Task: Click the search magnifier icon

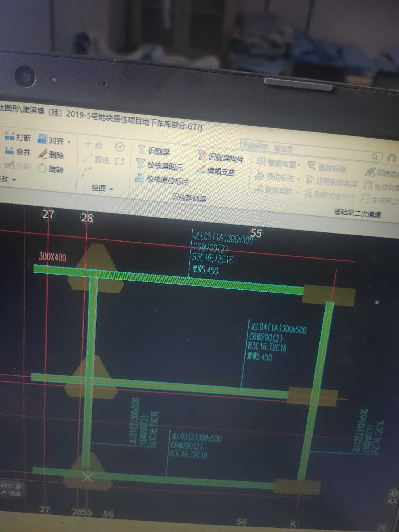Action: click(x=375, y=157)
